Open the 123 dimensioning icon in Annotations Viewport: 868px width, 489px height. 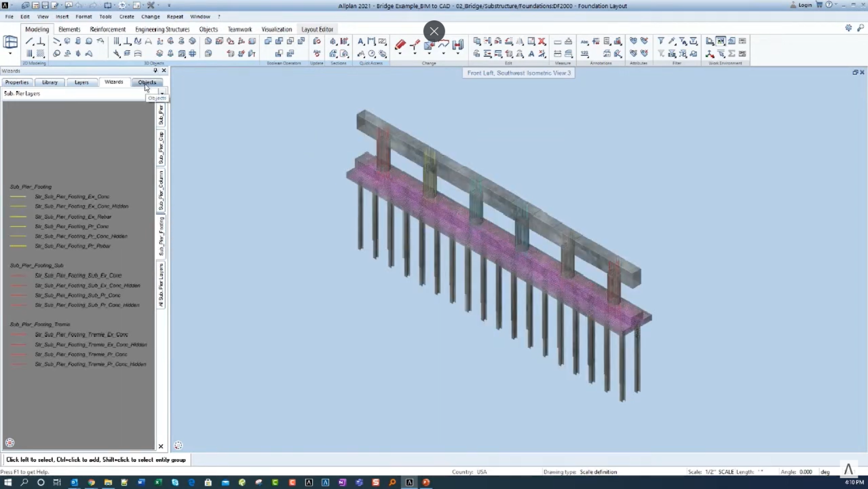[586, 52]
